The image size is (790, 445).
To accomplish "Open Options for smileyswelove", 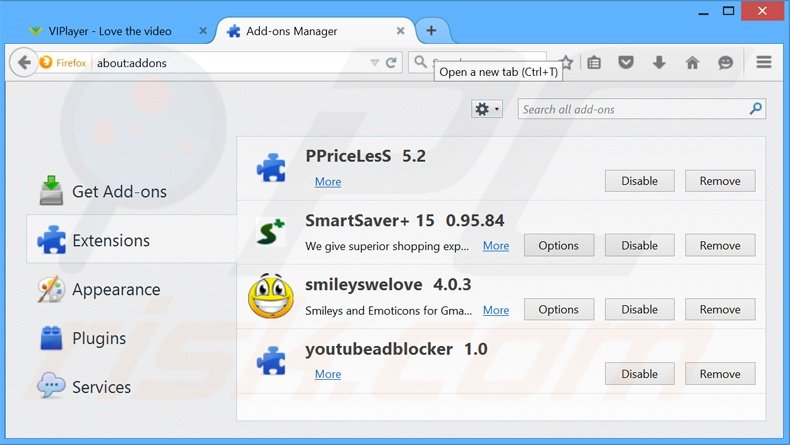I will [x=559, y=309].
